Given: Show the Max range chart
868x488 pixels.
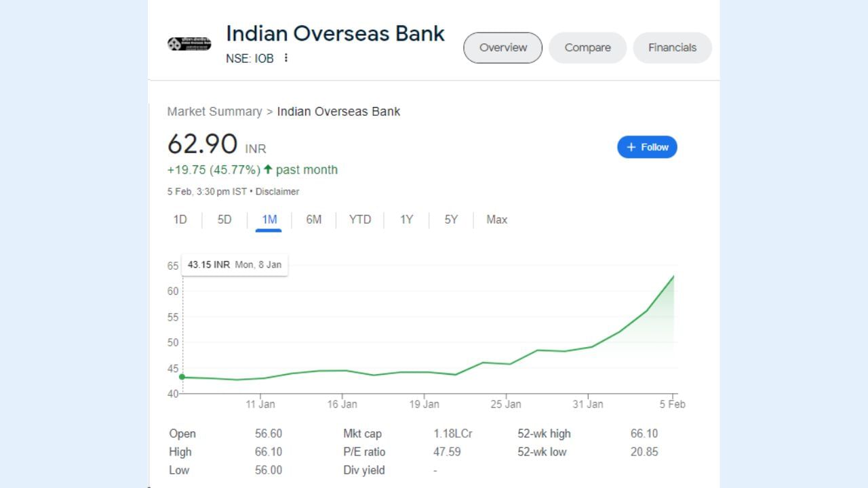Looking at the screenshot, I should click(497, 220).
